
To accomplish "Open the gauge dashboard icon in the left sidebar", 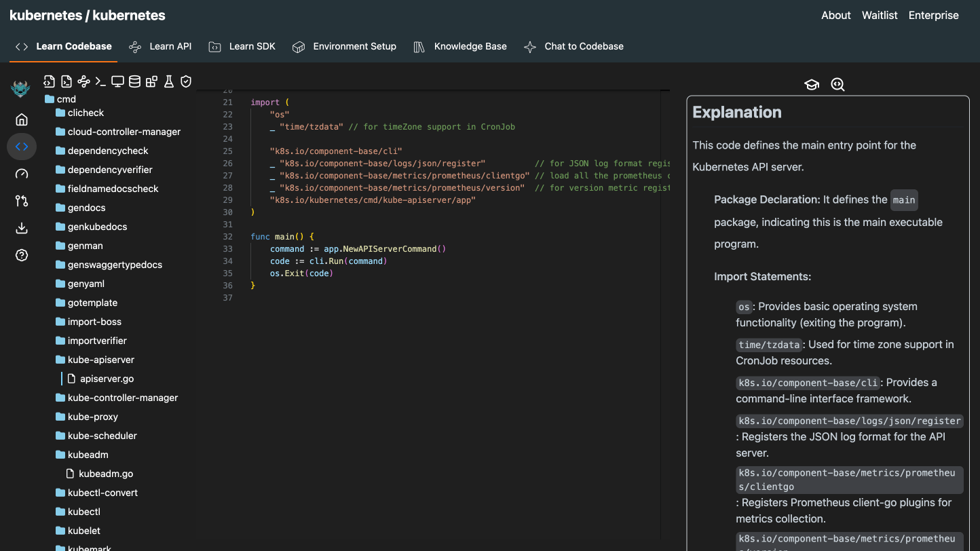I will point(22,174).
